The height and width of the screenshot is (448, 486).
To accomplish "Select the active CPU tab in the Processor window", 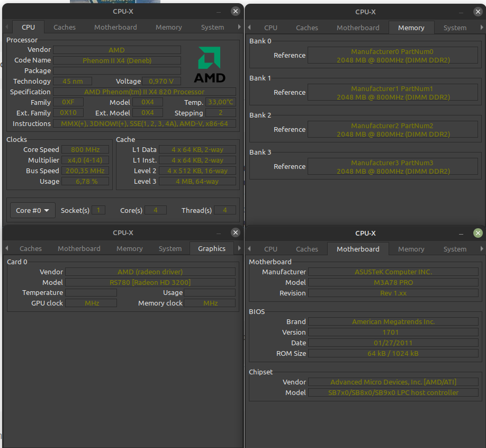I will point(28,28).
